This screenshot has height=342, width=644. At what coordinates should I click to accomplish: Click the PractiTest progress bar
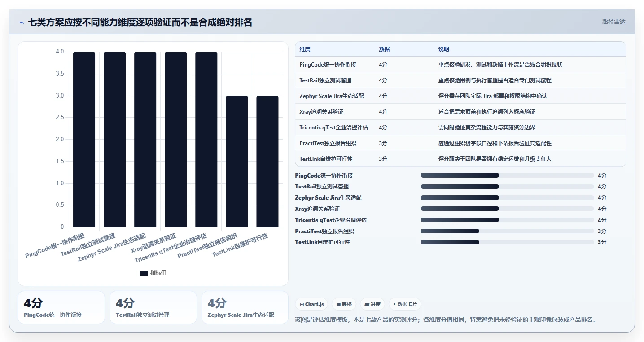point(507,231)
